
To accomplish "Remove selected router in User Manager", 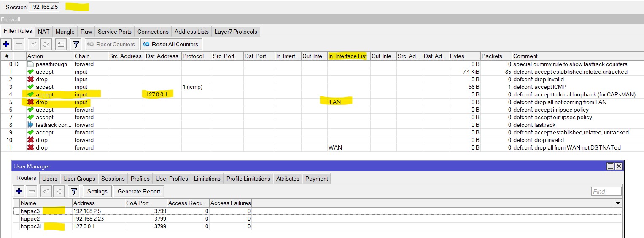I will click(32, 191).
